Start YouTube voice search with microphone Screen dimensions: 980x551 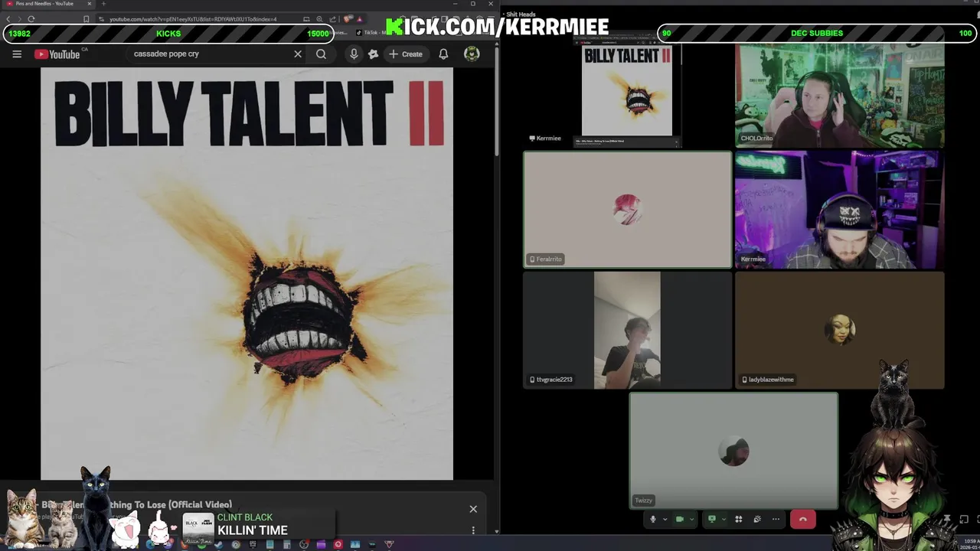click(354, 54)
